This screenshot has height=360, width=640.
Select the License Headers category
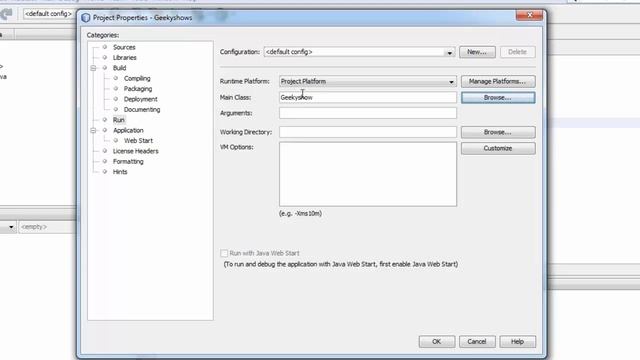point(136,151)
